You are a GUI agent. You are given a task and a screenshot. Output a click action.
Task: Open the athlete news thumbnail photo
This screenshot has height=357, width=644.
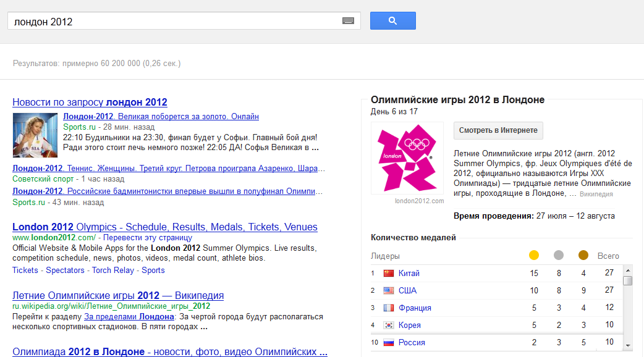pyautogui.click(x=35, y=135)
